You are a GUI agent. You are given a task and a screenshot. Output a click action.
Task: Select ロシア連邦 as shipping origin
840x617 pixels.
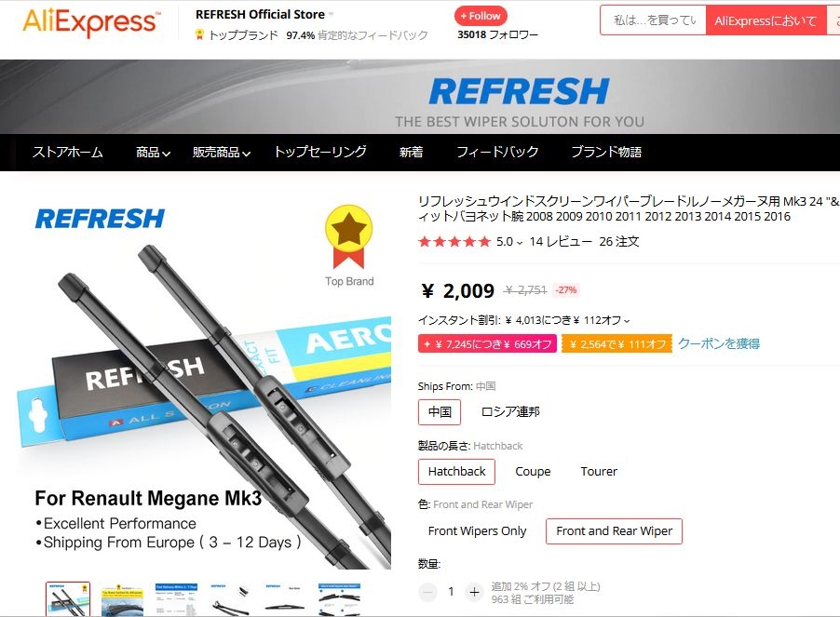click(510, 412)
